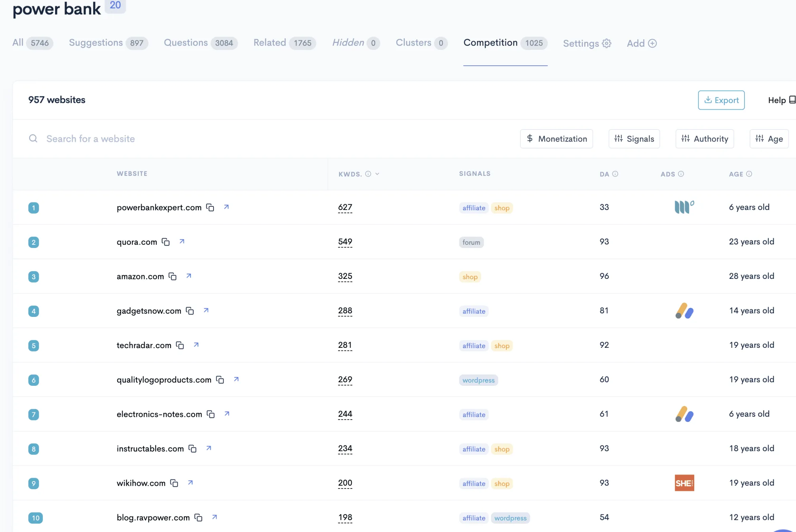796x532 pixels.
Task: Open the Help link
Action: pyautogui.click(x=781, y=100)
